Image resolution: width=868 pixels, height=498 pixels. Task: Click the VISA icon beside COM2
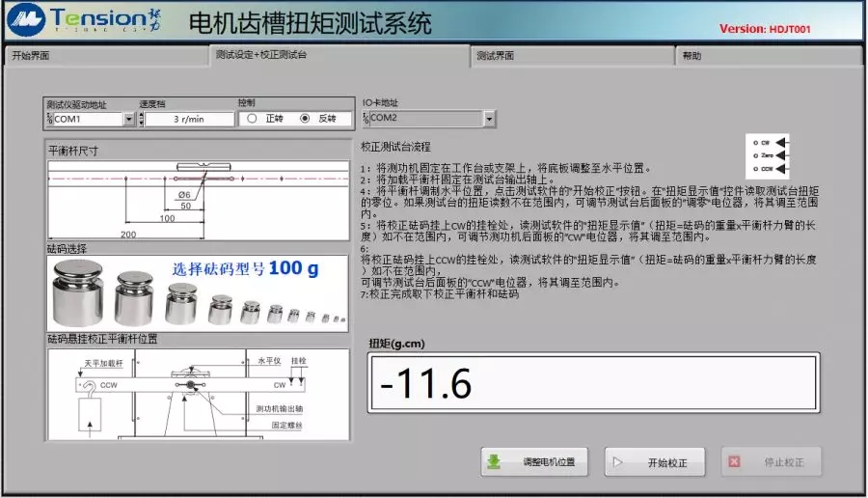pyautogui.click(x=366, y=119)
